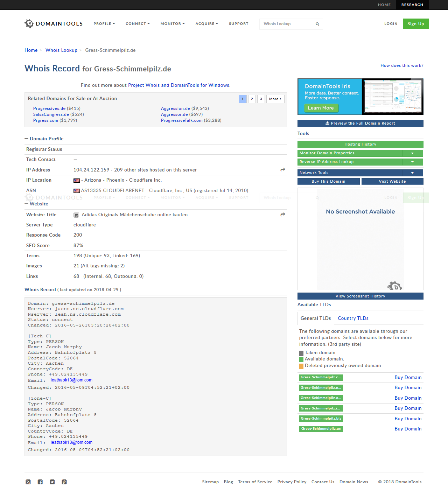Expand the Acquire menu dropdown
Screen dimensions: 448x491
tap(206, 24)
